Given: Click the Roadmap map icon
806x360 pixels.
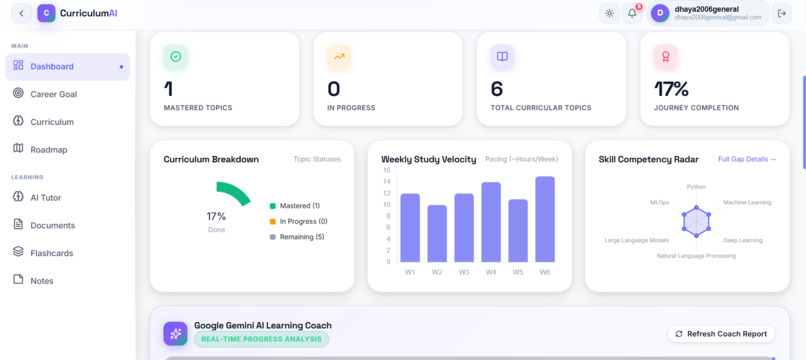Looking at the screenshot, I should coord(18,148).
